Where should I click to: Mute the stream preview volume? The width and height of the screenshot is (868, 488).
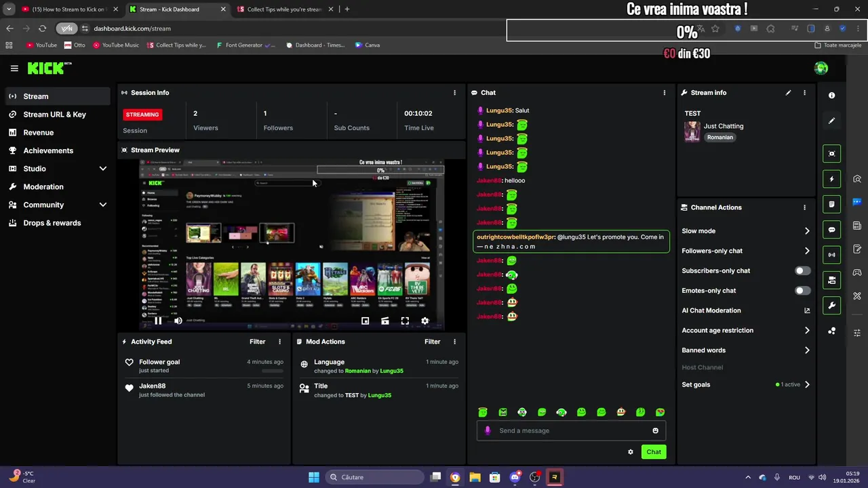(178, 321)
